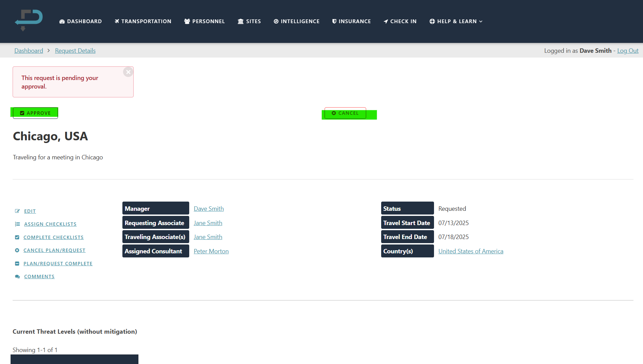
Task: Open the Insurance section
Action: pos(352,21)
